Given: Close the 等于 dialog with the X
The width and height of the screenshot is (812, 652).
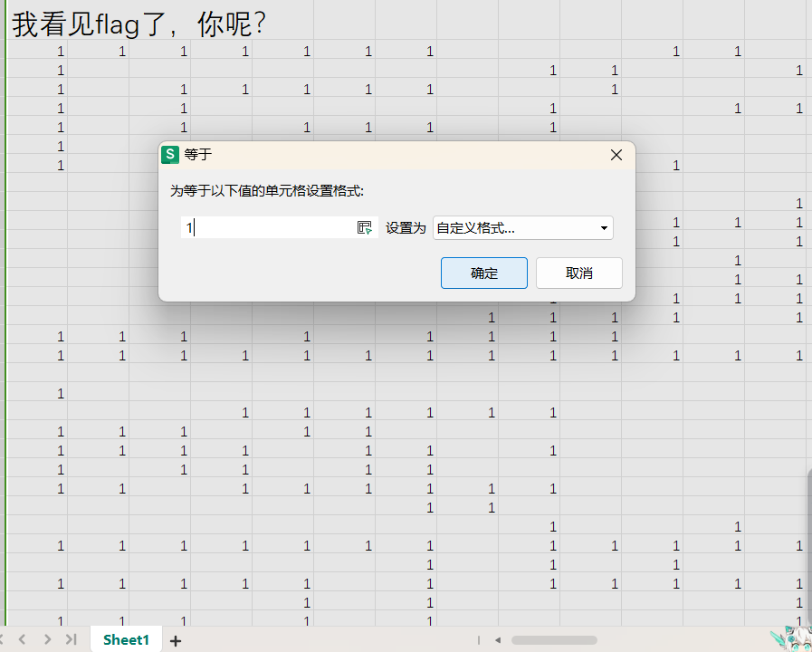Looking at the screenshot, I should [x=616, y=155].
